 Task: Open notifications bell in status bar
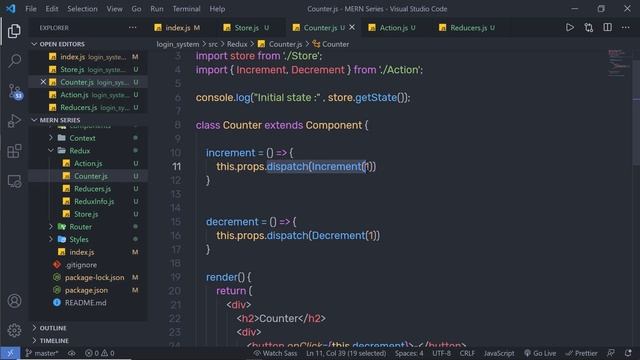(x=628, y=353)
